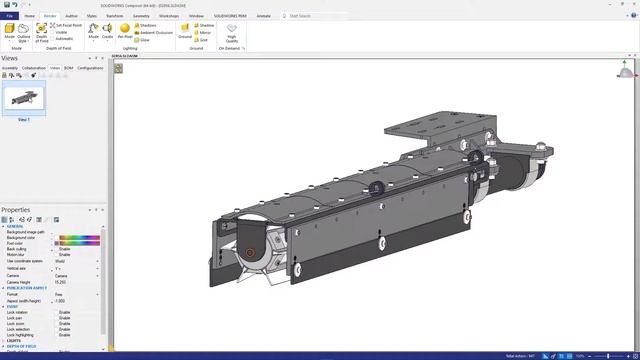This screenshot has width=640, height=360.
Task: Toggle Per-Pixel lighting sphere button
Action: click(125, 31)
